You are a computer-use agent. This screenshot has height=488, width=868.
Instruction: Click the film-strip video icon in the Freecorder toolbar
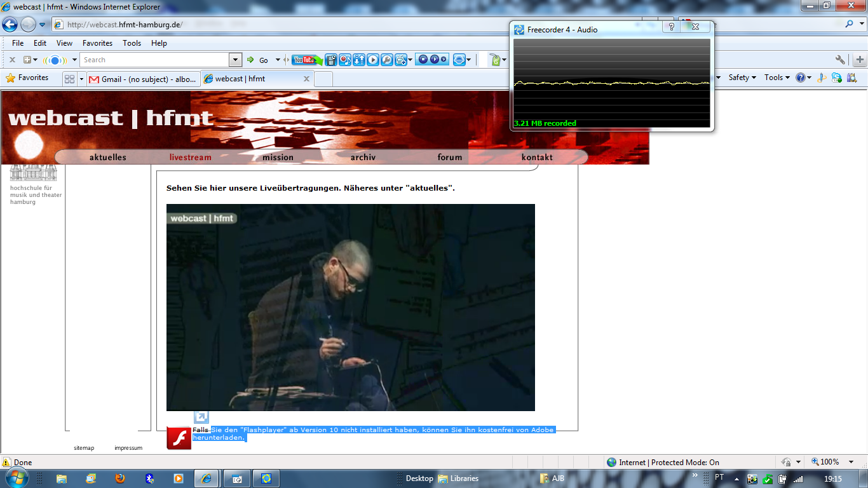pos(330,60)
